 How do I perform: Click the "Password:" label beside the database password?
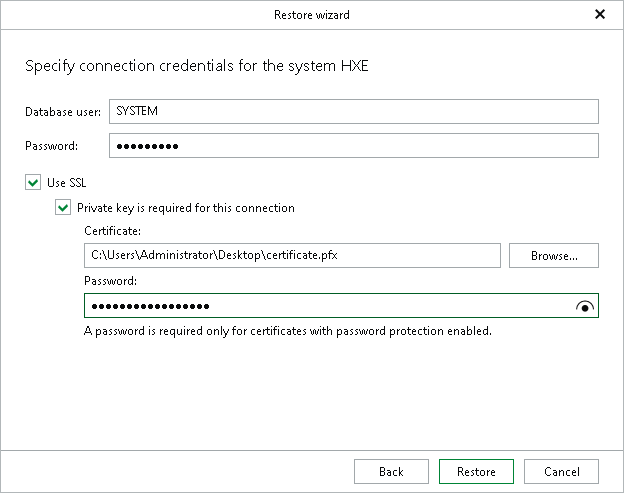point(51,146)
